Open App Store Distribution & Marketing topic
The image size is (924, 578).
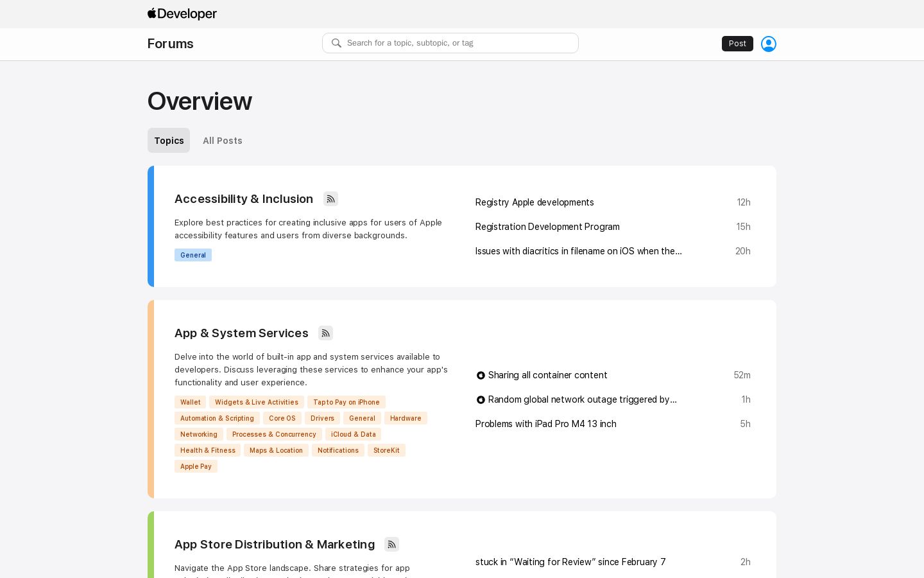pyautogui.click(x=275, y=545)
